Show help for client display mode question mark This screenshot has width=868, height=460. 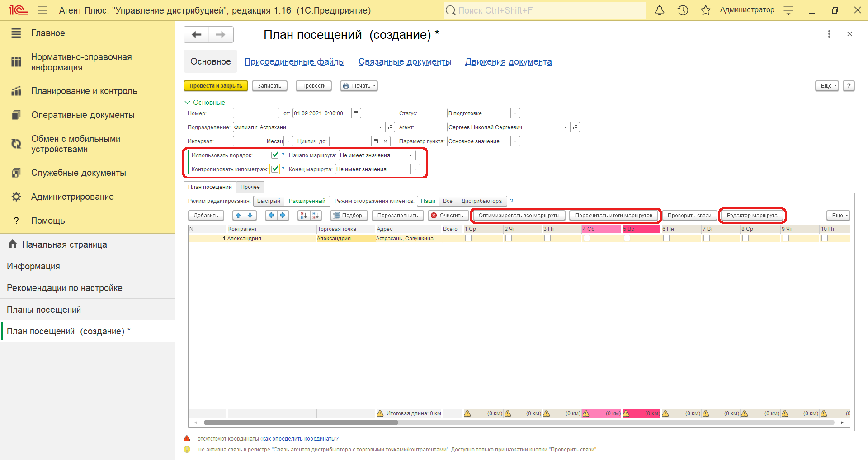pos(512,201)
